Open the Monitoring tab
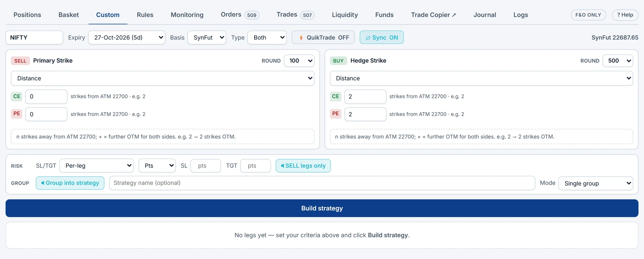This screenshot has height=259, width=644. tap(187, 15)
